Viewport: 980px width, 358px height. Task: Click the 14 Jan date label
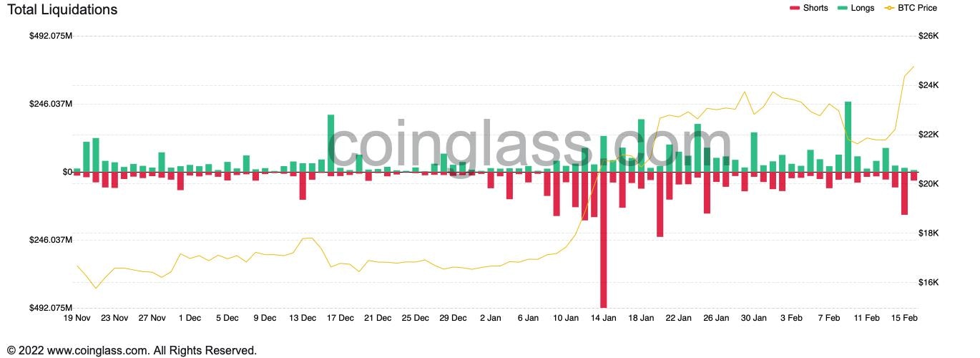coord(604,318)
